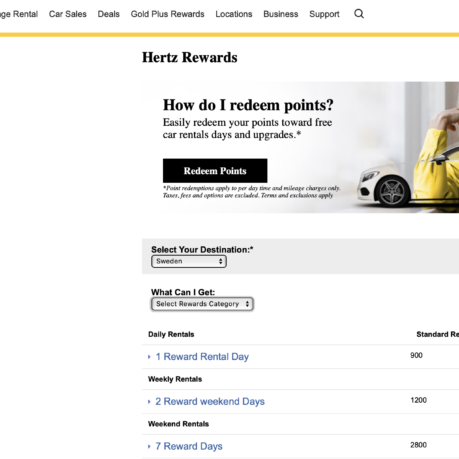Click the 7 Reward Days link

[189, 446]
